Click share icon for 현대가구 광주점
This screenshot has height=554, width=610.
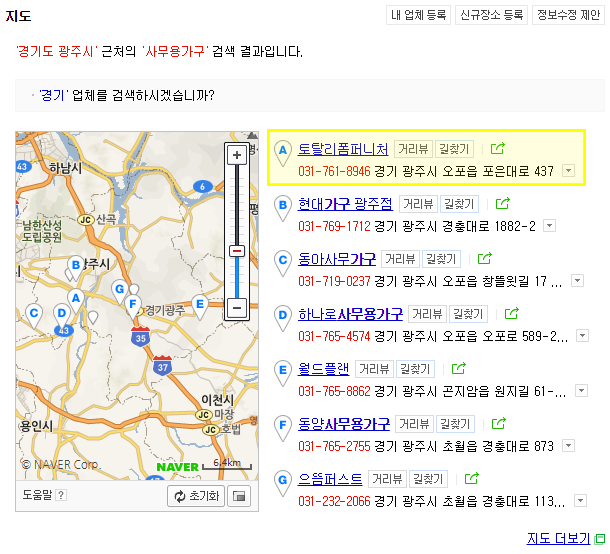(503, 203)
